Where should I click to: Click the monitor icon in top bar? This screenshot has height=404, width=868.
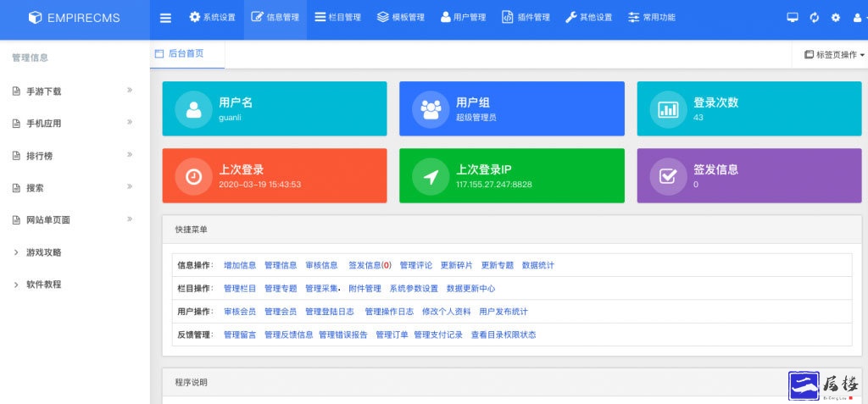[x=793, y=18]
